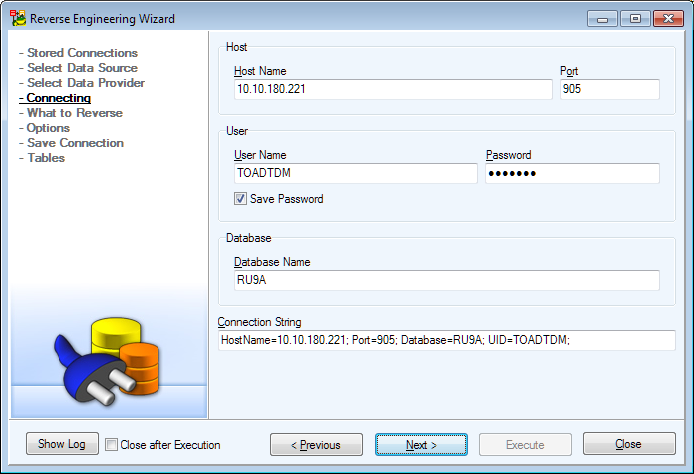Open the Select Data Source step
This screenshot has height=474, width=694.
click(82, 68)
